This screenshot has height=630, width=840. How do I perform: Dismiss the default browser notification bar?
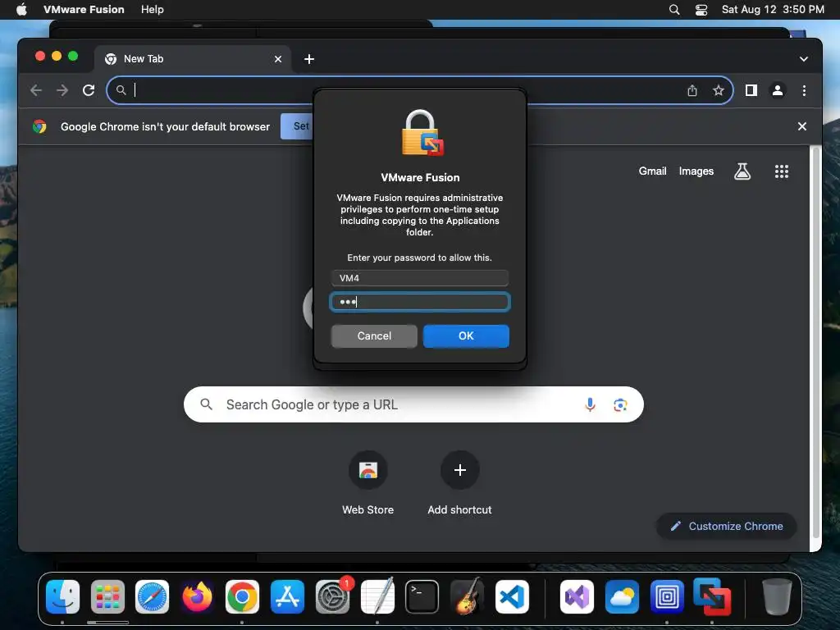pyautogui.click(x=802, y=126)
